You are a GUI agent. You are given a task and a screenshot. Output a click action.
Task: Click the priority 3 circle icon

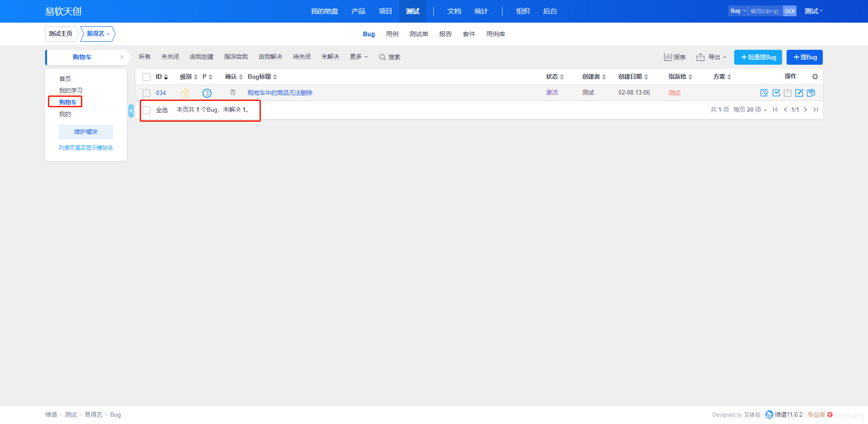(207, 93)
